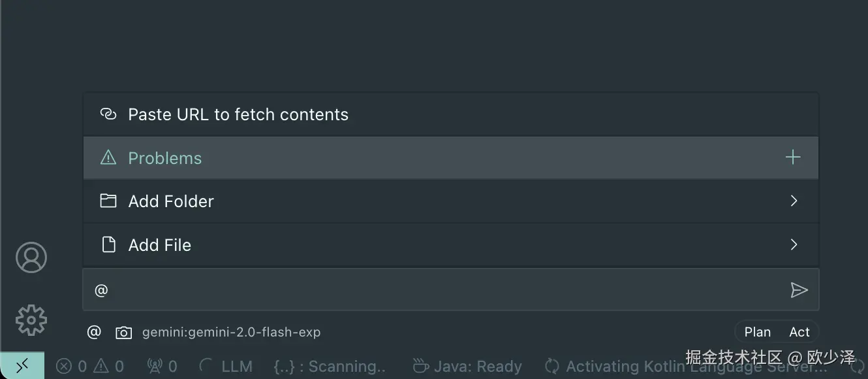Click the warning count status icon
This screenshot has width=868, height=379.
tap(101, 367)
